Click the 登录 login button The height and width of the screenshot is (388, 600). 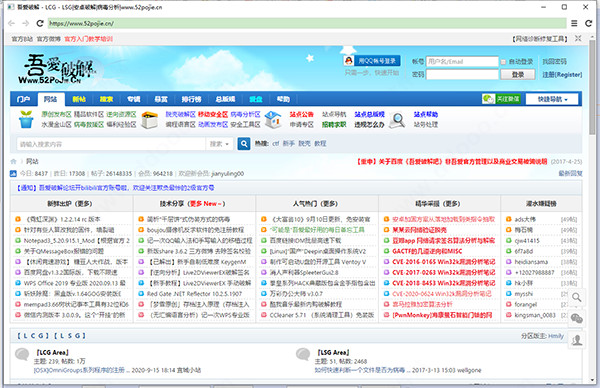point(518,74)
